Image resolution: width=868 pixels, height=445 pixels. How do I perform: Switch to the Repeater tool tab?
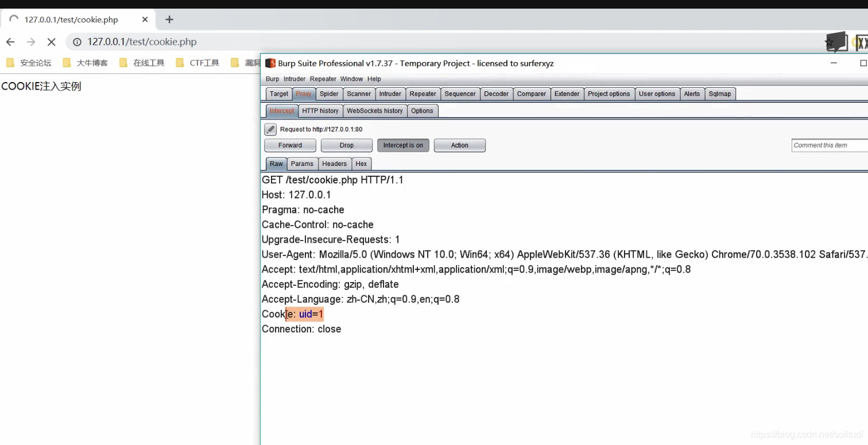click(x=423, y=94)
